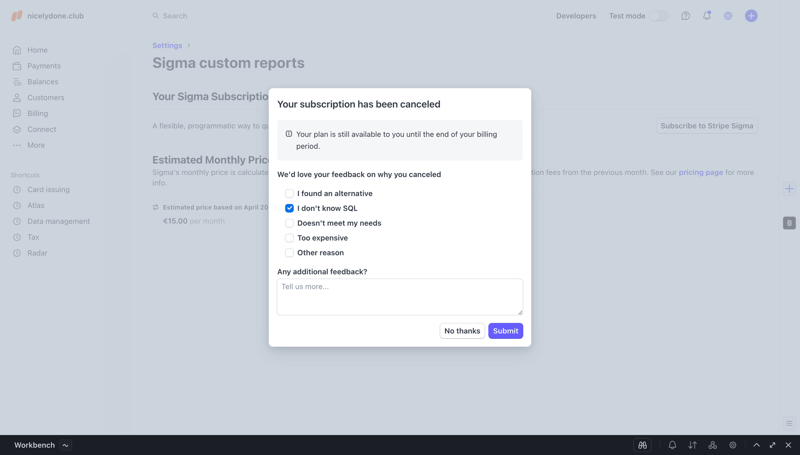The height and width of the screenshot is (455, 800).
Task: Go back to Settings breadcrumb
Action: tap(167, 45)
